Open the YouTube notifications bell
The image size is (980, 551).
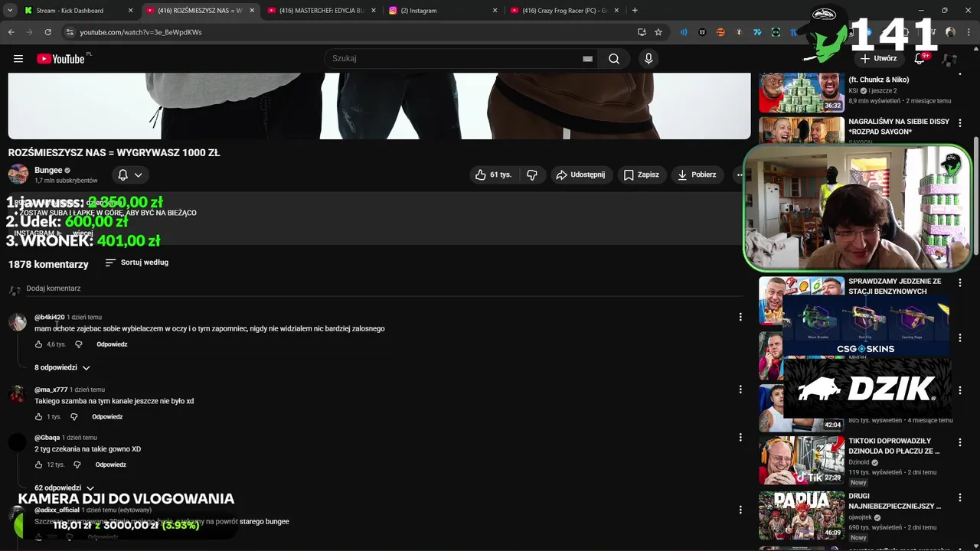[920, 58]
